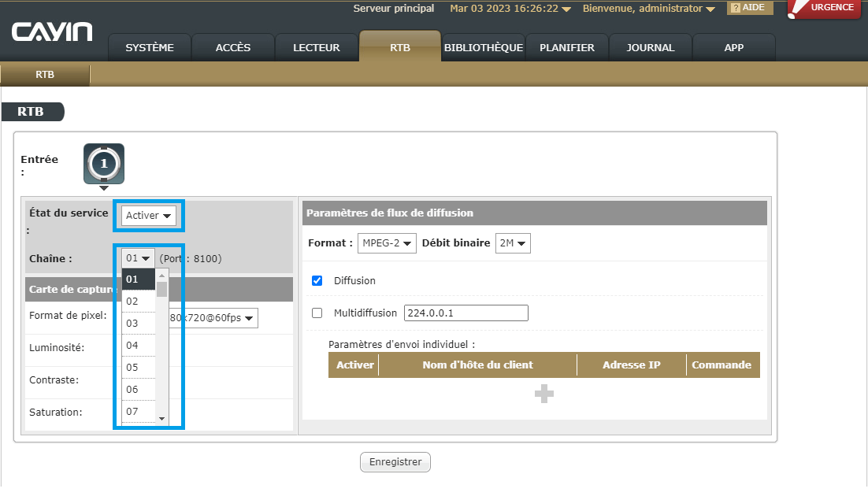This screenshot has width=868, height=496.
Task: Expand the Format MPEG-2 dropdown
Action: [x=386, y=243]
